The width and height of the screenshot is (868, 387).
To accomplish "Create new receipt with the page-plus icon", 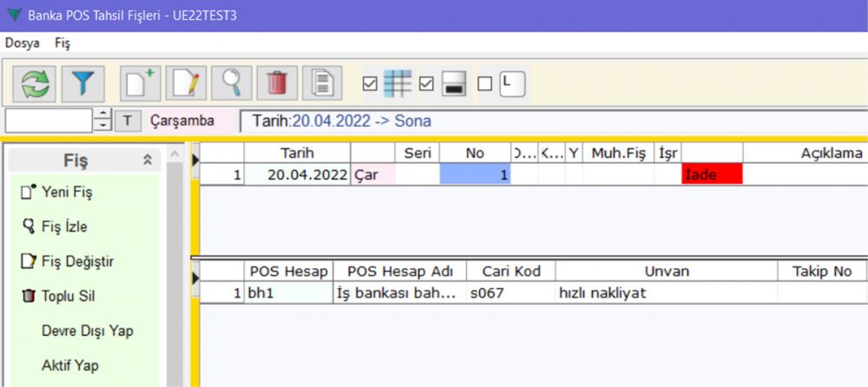I will click(x=140, y=83).
